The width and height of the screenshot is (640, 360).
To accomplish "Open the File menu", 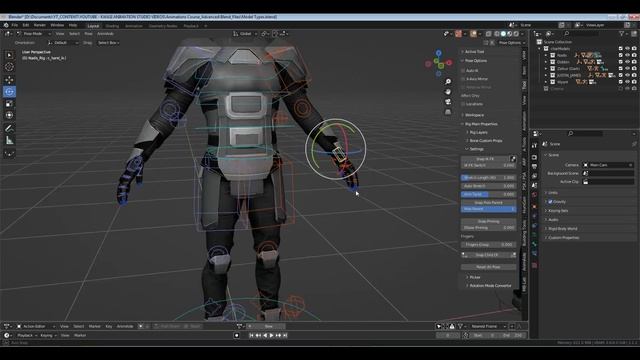I will pos(15,25).
